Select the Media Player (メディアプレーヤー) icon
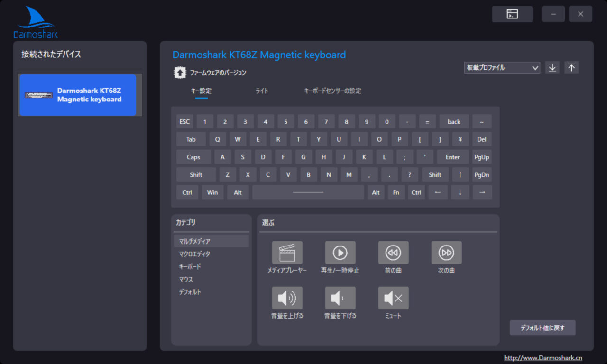This screenshot has width=607, height=364. click(x=287, y=253)
